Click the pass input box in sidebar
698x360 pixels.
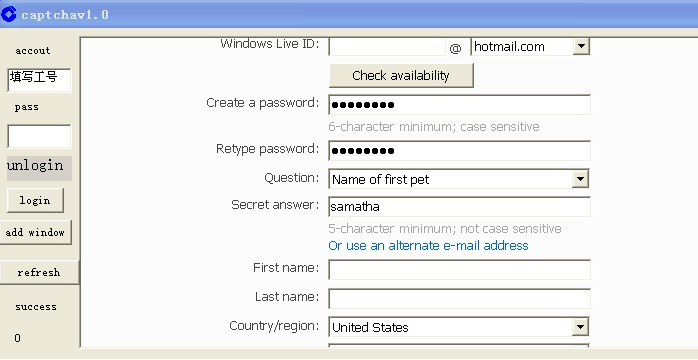coord(39,136)
